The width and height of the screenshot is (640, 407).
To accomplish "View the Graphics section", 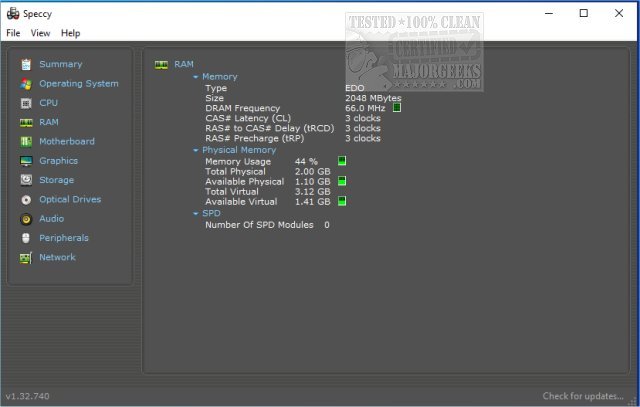I will point(58,161).
